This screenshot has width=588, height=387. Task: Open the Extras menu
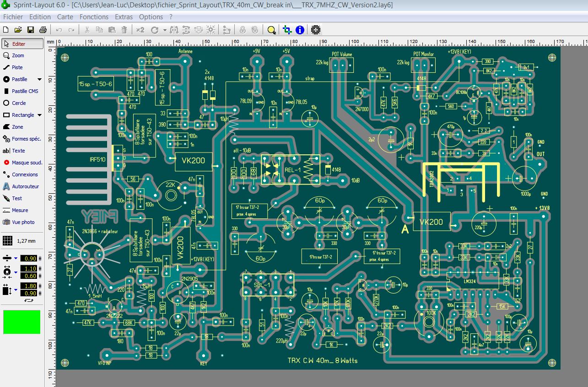coord(124,17)
